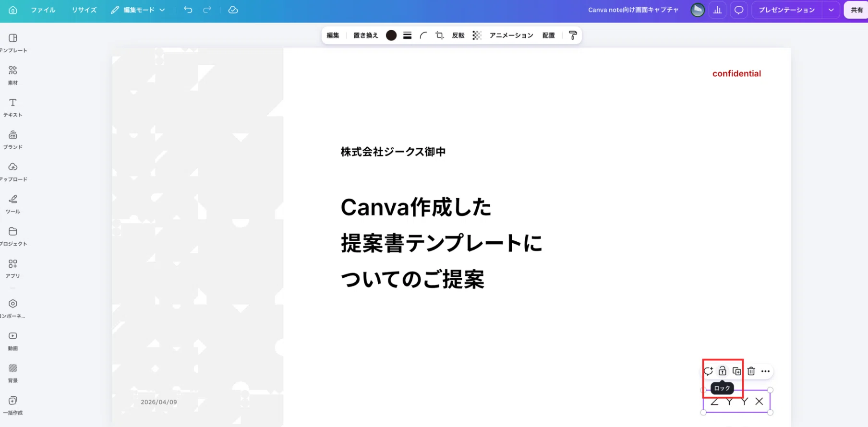Click the copy style paint roller icon

coord(572,35)
